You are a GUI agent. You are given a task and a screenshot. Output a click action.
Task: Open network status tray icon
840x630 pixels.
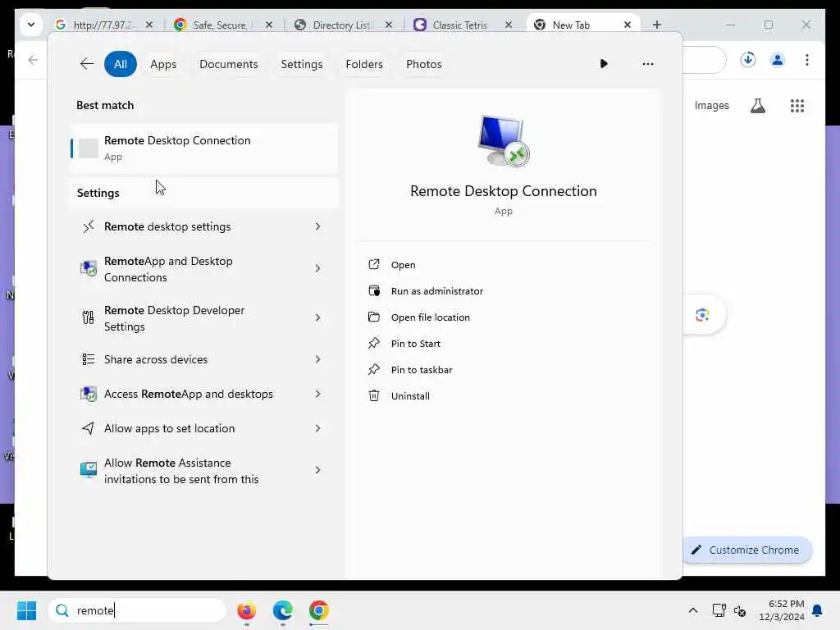pos(719,610)
